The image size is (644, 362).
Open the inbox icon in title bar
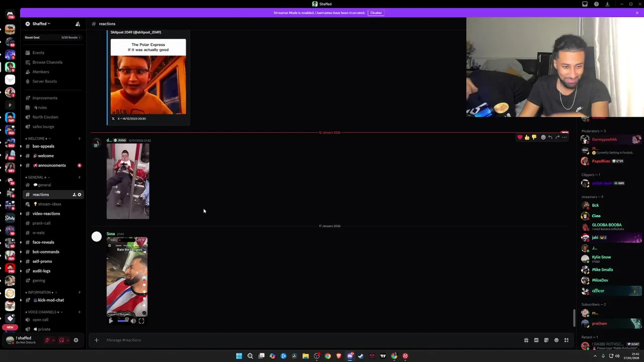[585, 4]
